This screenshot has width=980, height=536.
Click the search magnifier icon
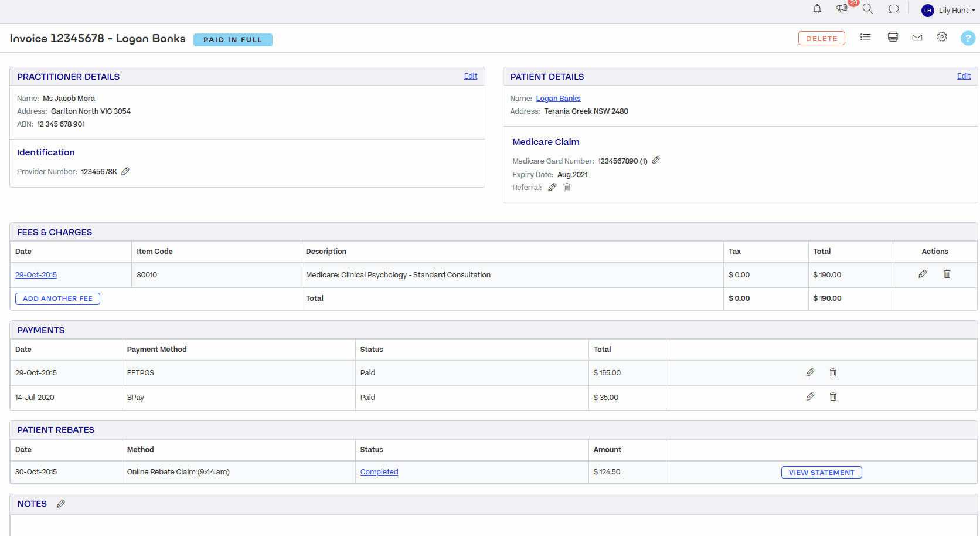(x=867, y=9)
